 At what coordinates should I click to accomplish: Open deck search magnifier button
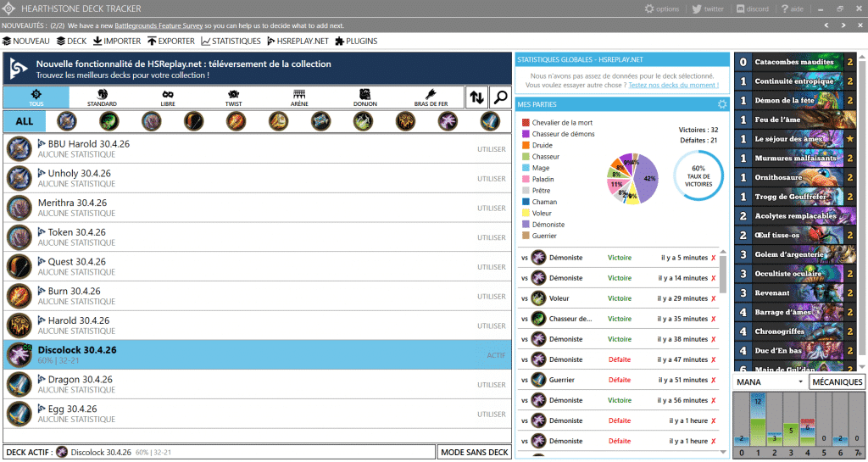point(500,97)
